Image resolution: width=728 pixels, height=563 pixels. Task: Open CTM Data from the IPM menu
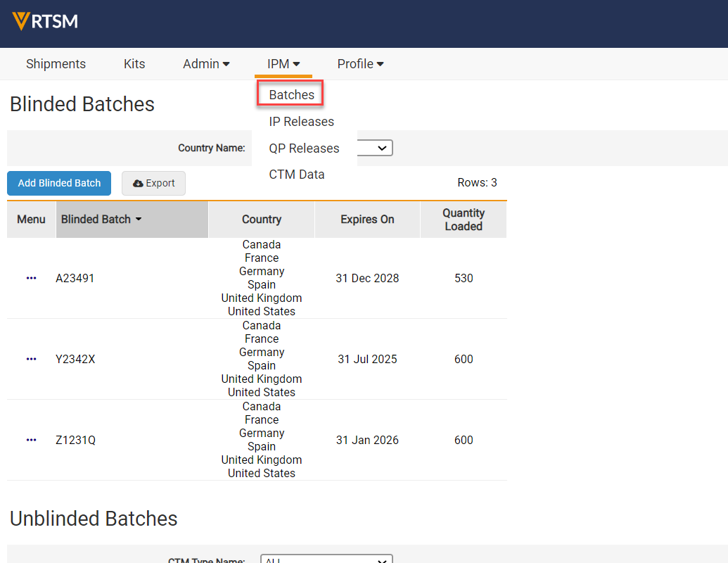pos(296,175)
